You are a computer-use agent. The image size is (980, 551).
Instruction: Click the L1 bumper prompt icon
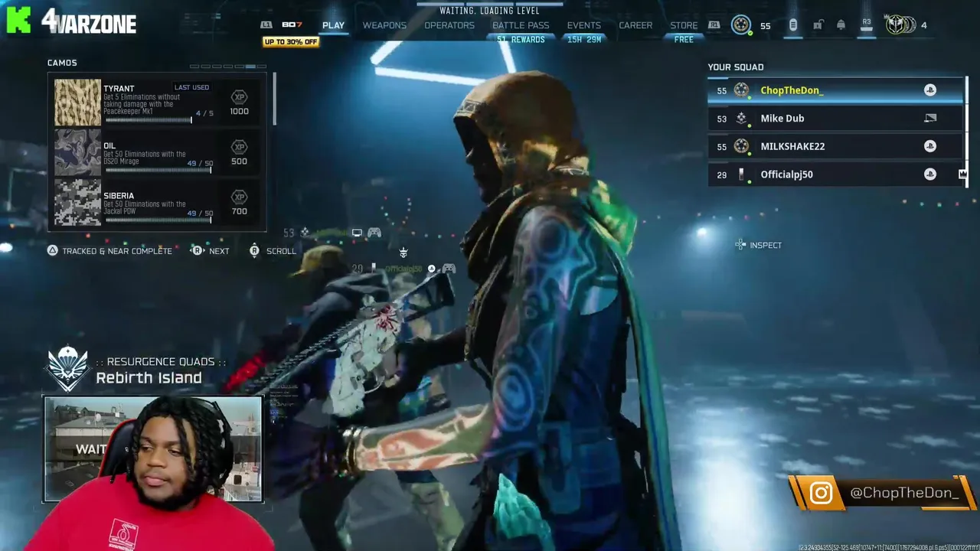(266, 25)
